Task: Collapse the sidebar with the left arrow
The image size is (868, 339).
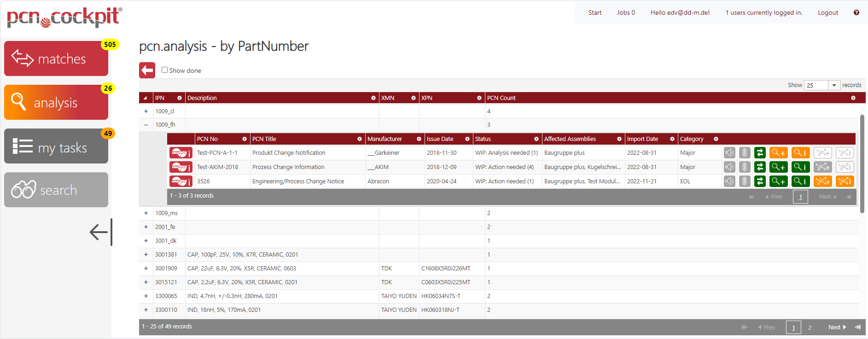Action: click(99, 232)
